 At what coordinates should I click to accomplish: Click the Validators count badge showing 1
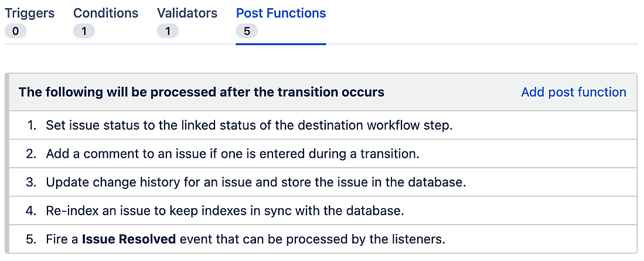tap(168, 31)
